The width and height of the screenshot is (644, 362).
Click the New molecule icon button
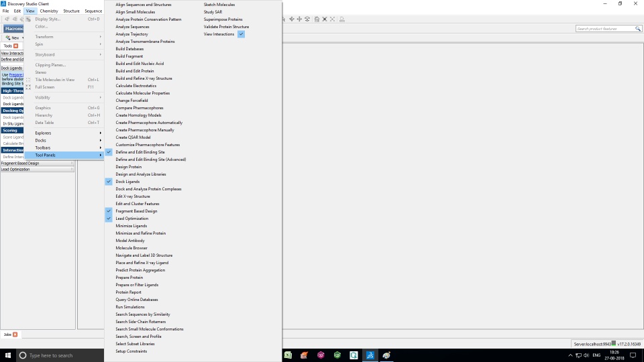tap(8, 38)
